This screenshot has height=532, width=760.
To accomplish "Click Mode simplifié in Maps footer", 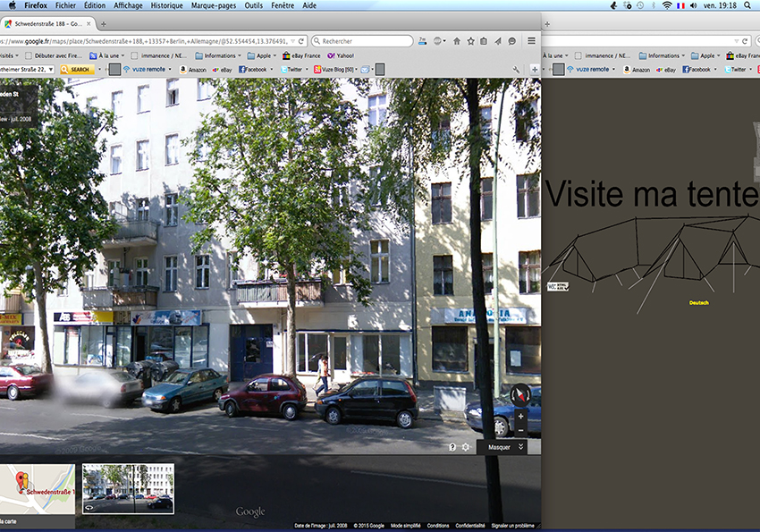I will (x=405, y=526).
